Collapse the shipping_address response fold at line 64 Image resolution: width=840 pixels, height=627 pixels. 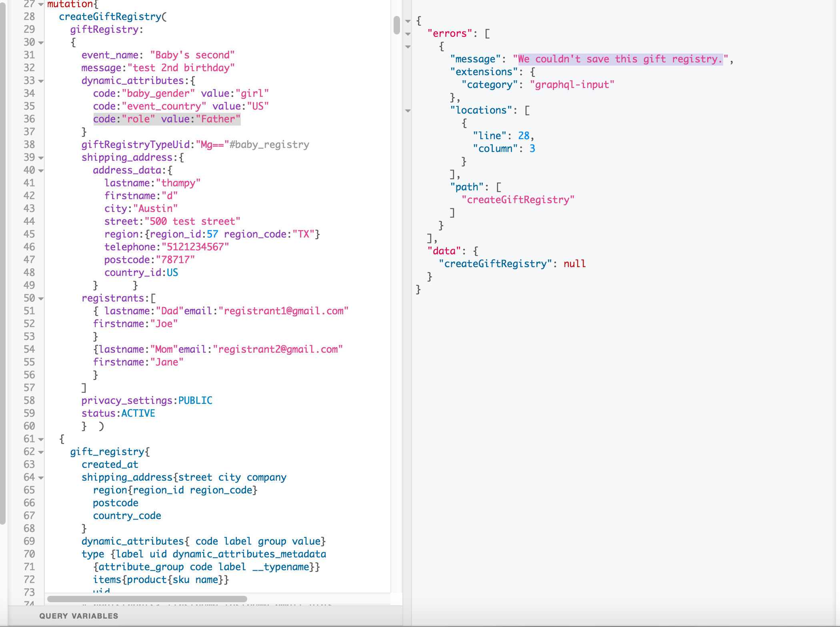point(40,477)
